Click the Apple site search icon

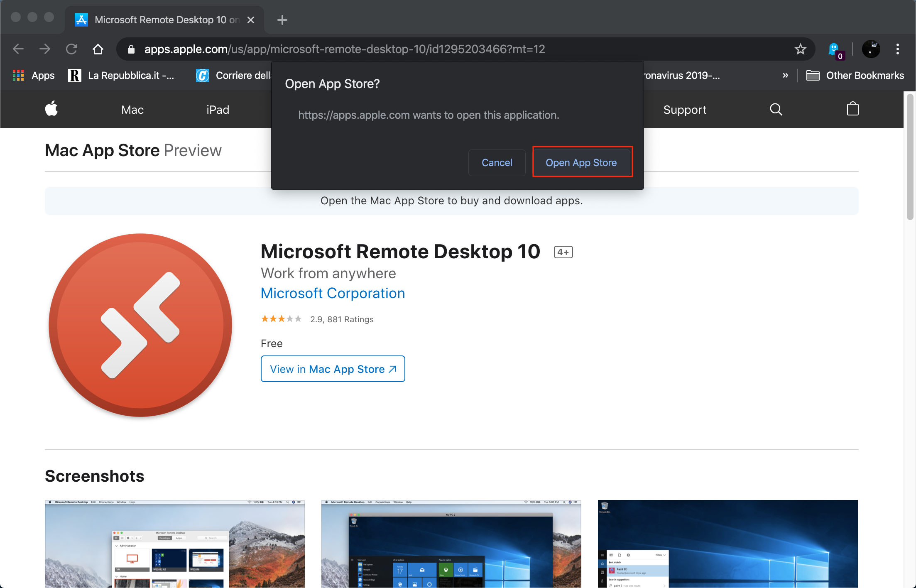776,109
